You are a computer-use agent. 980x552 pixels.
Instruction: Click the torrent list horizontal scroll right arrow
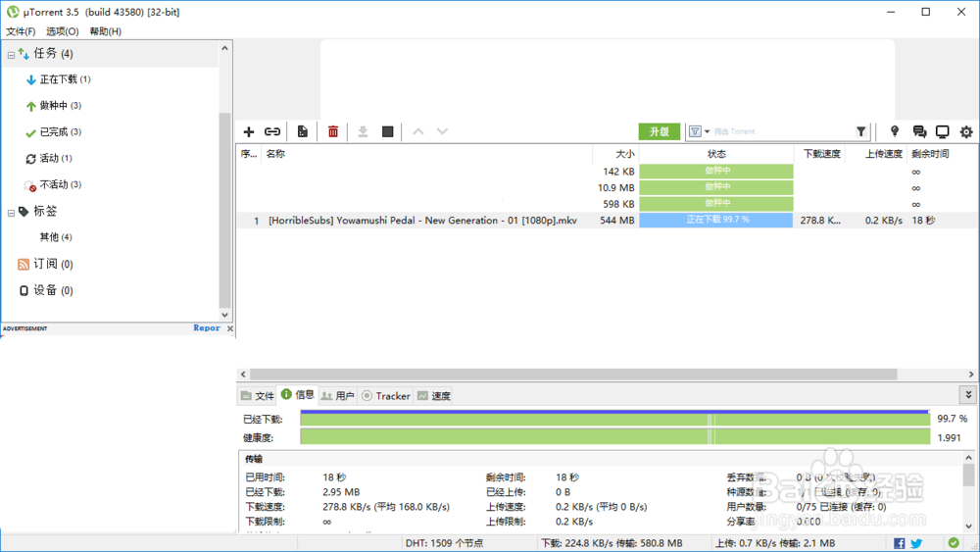[970, 374]
